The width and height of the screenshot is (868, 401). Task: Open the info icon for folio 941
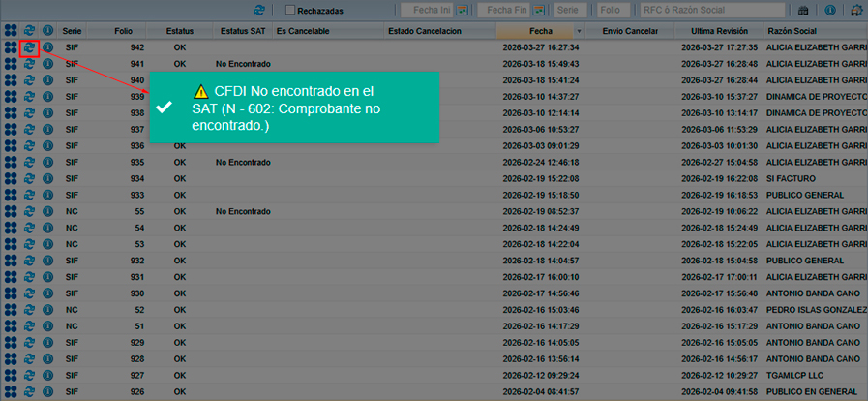click(x=47, y=64)
